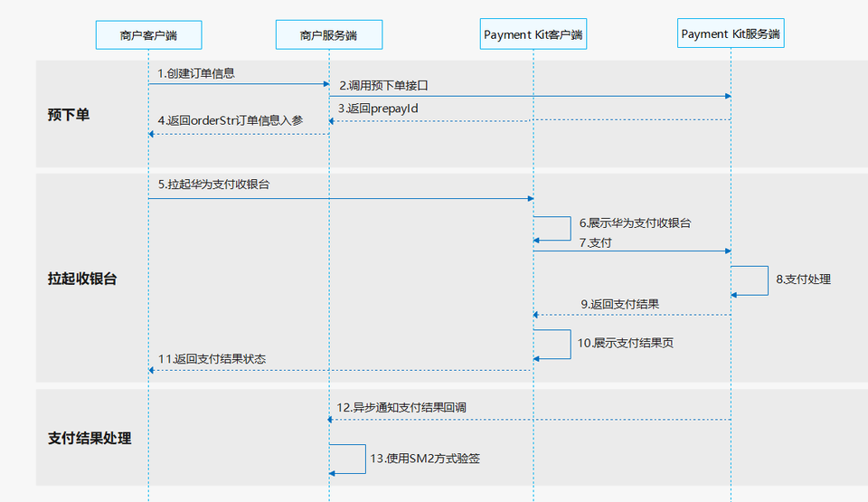Click the self-loop arrow beside 支付处理
The height and width of the screenshot is (502, 868).
(x=750, y=280)
